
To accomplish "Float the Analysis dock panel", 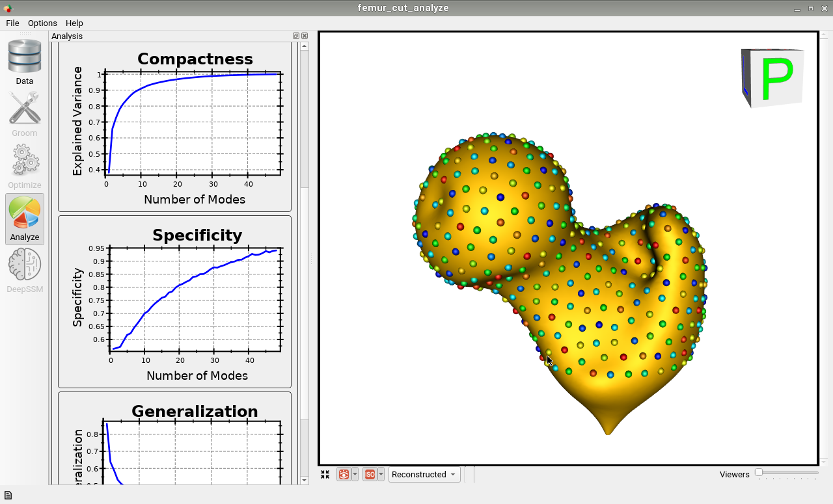I will tap(296, 36).
